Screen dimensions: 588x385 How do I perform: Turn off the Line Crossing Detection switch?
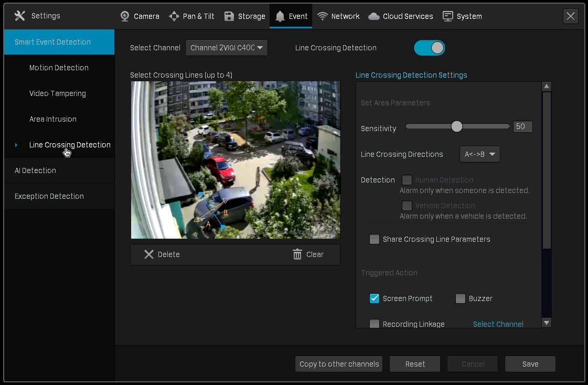click(430, 48)
